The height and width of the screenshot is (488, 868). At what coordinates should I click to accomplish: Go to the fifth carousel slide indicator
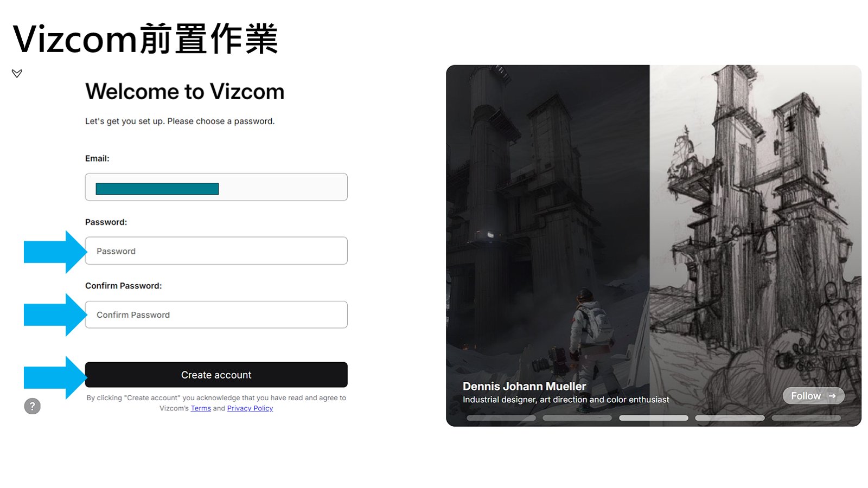[x=806, y=418]
